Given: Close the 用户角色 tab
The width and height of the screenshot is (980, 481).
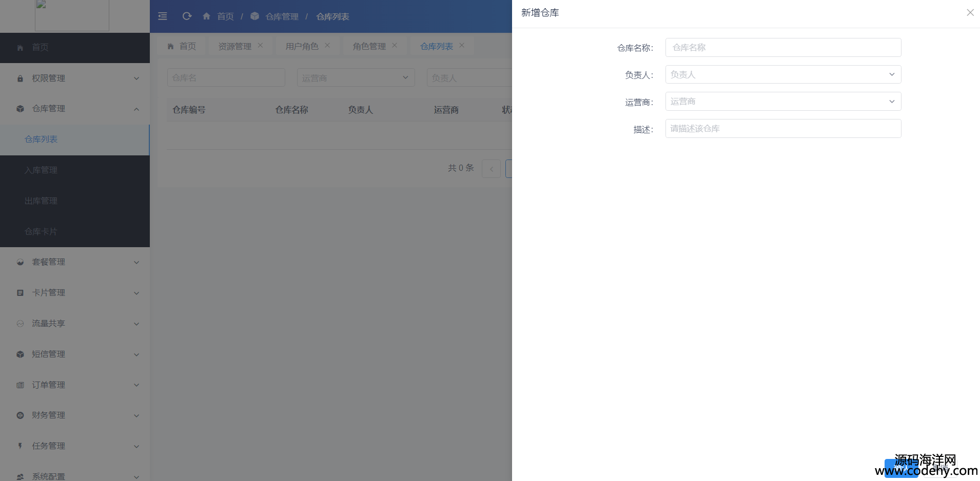Looking at the screenshot, I should [x=327, y=45].
